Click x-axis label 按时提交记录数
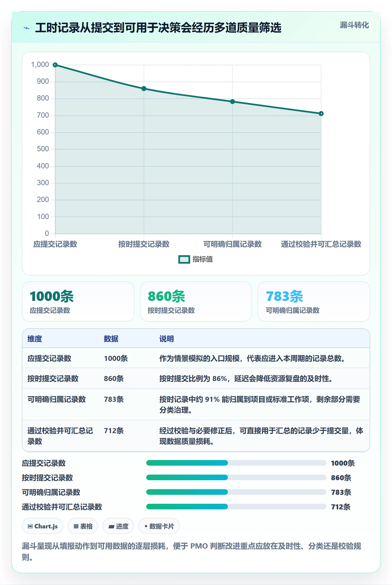Image resolution: width=392 pixels, height=585 pixels. click(x=144, y=244)
